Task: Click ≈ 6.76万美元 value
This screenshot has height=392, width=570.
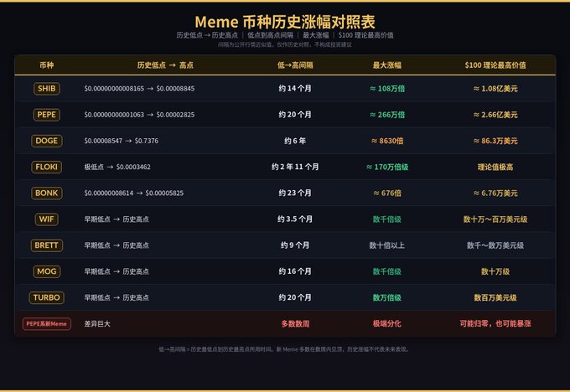Action: (x=495, y=193)
